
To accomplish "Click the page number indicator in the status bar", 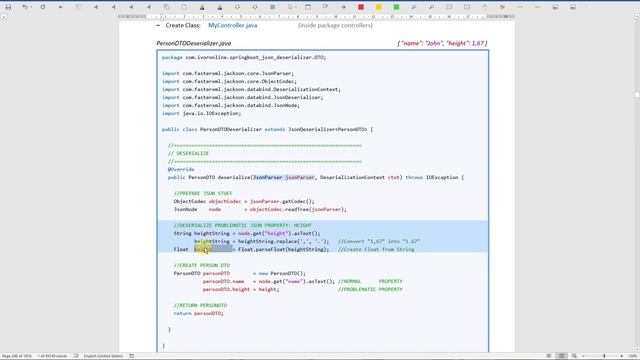I will point(17,356).
